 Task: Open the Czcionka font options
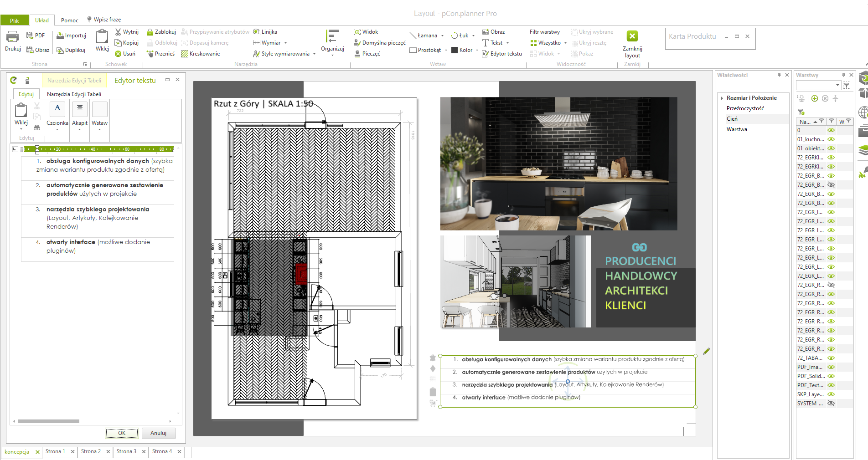(57, 116)
